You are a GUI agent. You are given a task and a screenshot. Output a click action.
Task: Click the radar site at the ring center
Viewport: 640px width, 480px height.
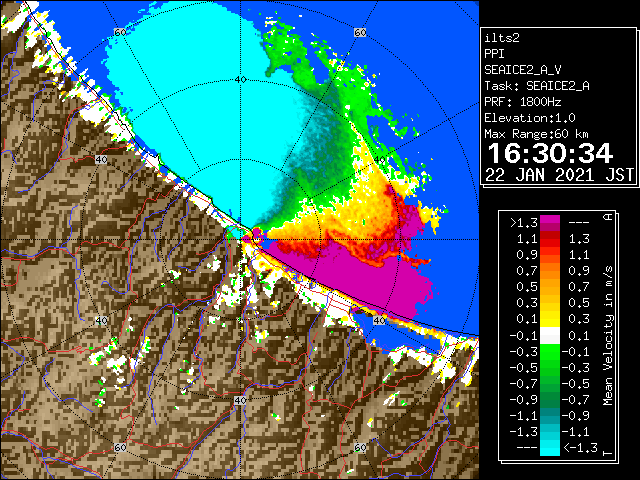tap(241, 240)
